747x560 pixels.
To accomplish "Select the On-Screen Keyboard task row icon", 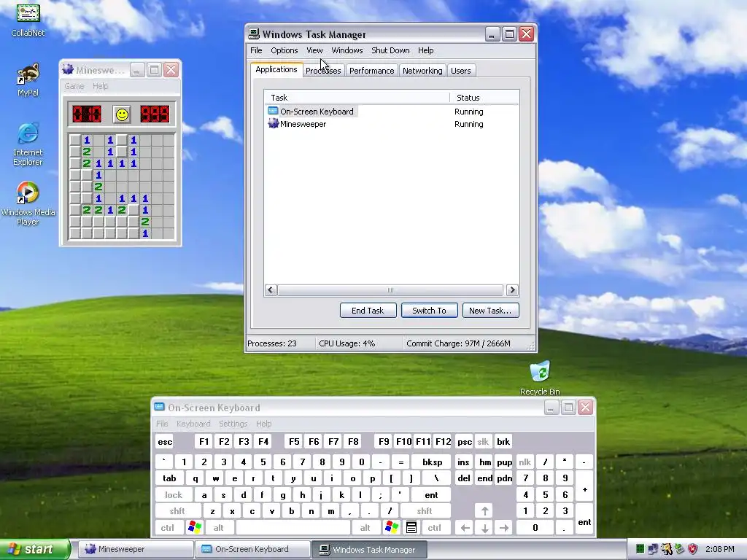I will pyautogui.click(x=273, y=111).
